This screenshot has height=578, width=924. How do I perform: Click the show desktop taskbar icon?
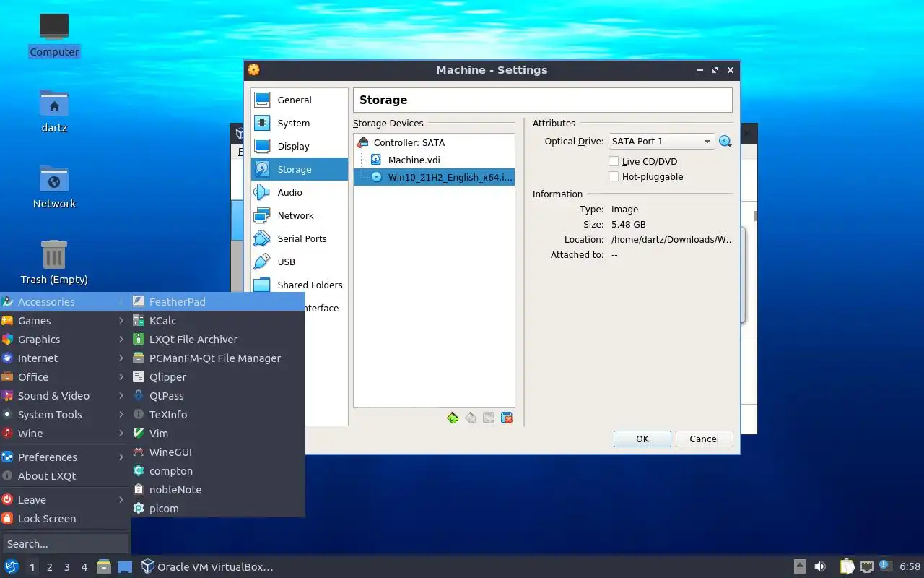[125, 566]
